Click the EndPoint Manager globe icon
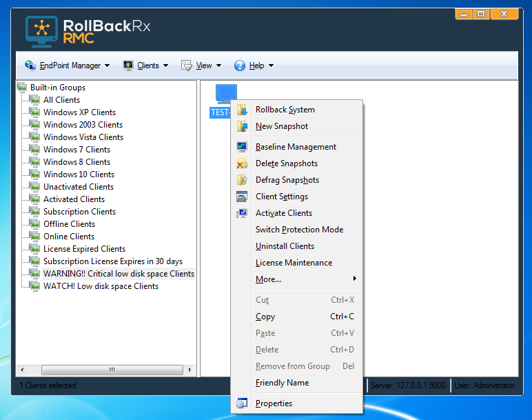Image resolution: width=532 pixels, height=420 pixels. coord(30,66)
